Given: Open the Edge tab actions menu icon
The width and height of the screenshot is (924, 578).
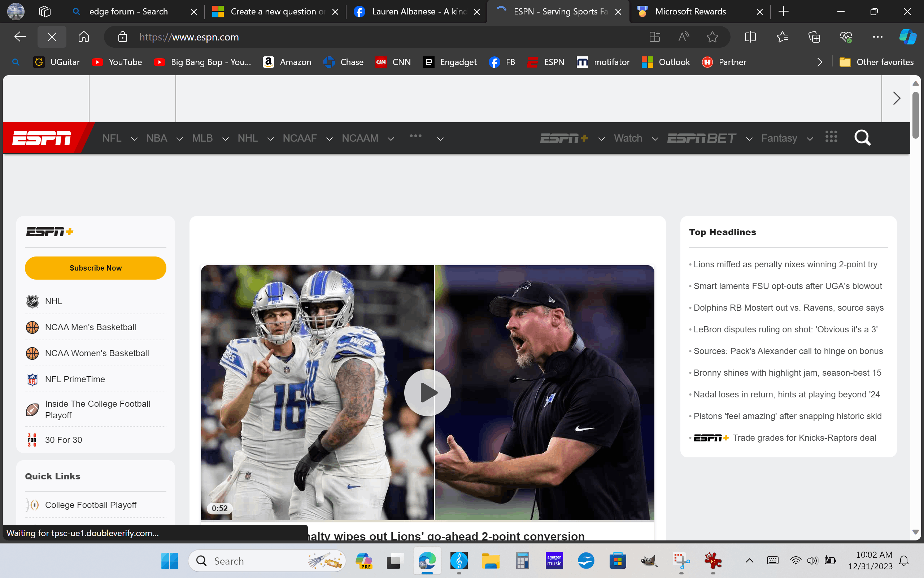Looking at the screenshot, I should pyautogui.click(x=45, y=12).
